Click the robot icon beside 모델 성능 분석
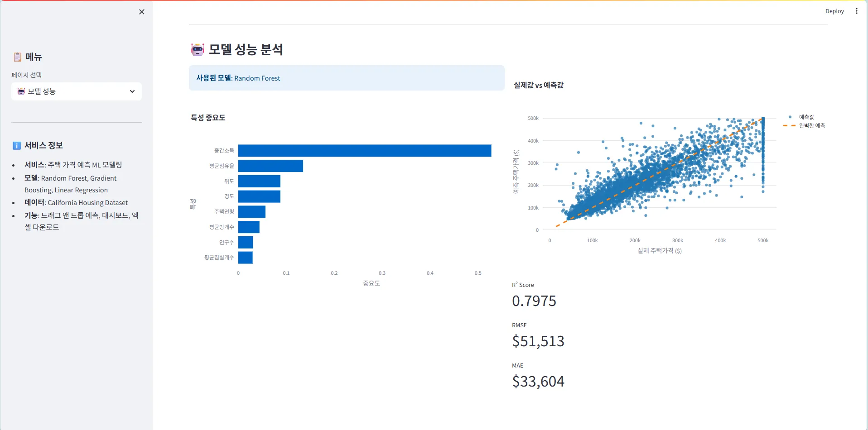 coord(198,49)
